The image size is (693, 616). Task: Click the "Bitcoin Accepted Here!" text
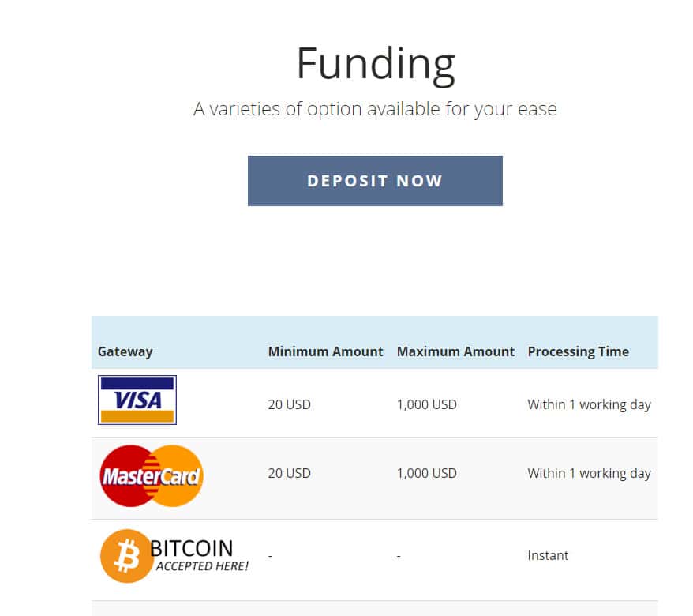click(x=196, y=555)
